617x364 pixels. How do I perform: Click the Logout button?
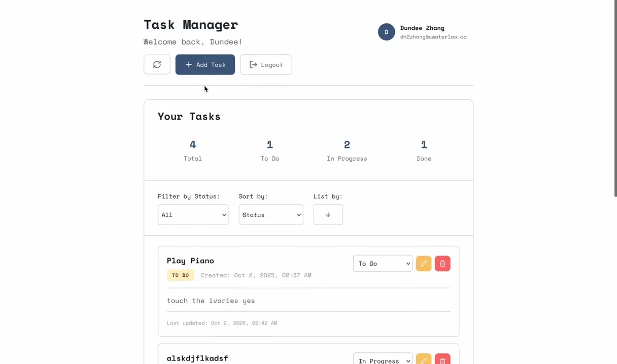tap(266, 64)
